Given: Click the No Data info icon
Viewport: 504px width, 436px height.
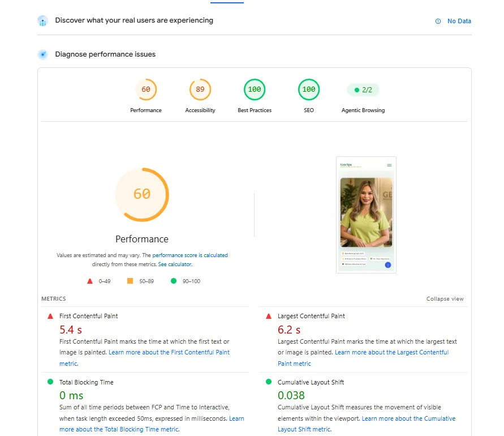Looking at the screenshot, I should pos(438,22).
